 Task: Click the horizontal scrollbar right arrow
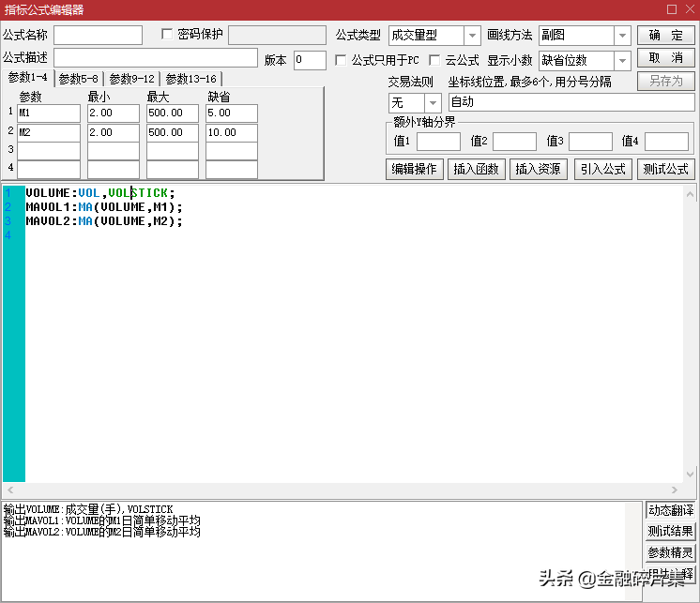point(675,490)
